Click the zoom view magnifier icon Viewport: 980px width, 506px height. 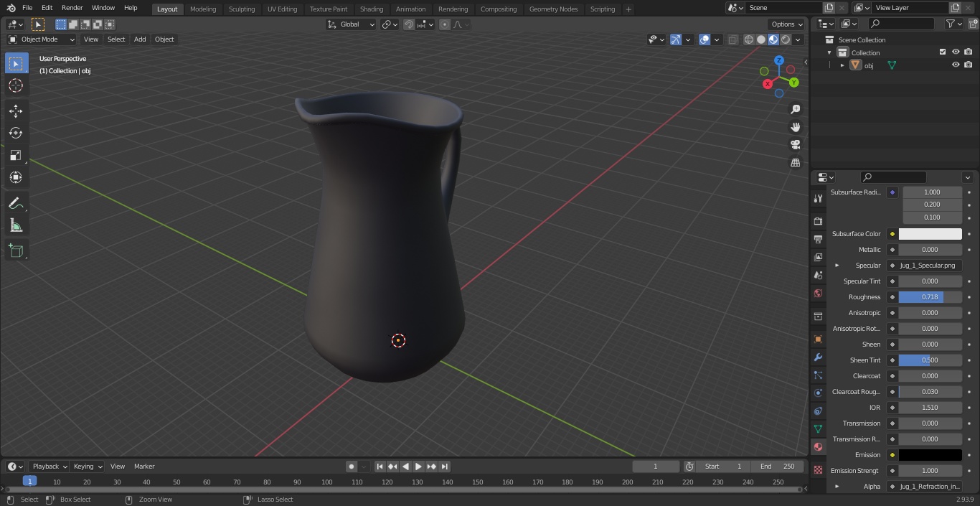(x=795, y=109)
